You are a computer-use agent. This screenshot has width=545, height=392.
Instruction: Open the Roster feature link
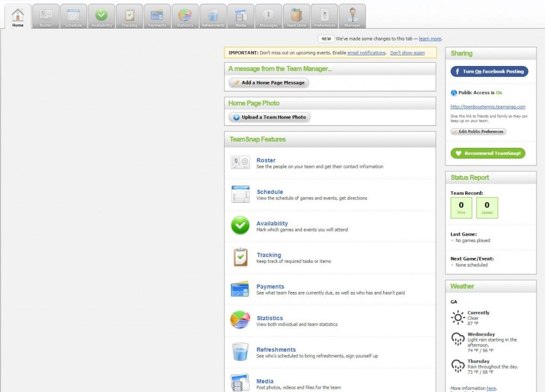[x=266, y=161]
